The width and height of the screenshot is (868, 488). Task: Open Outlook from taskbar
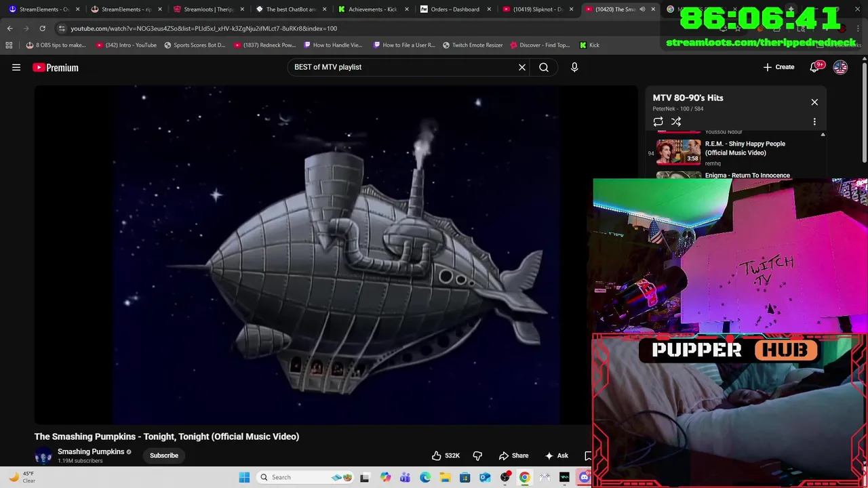coord(485,477)
